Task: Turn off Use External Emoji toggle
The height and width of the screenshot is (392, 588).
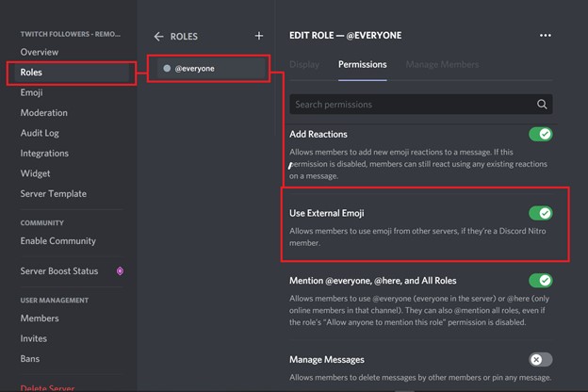Action: coord(540,213)
